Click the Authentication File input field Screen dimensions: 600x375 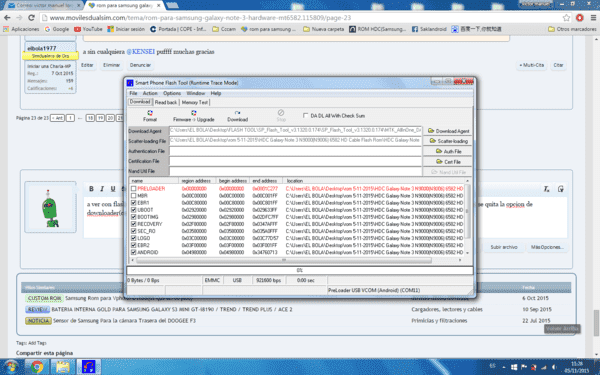pos(295,151)
